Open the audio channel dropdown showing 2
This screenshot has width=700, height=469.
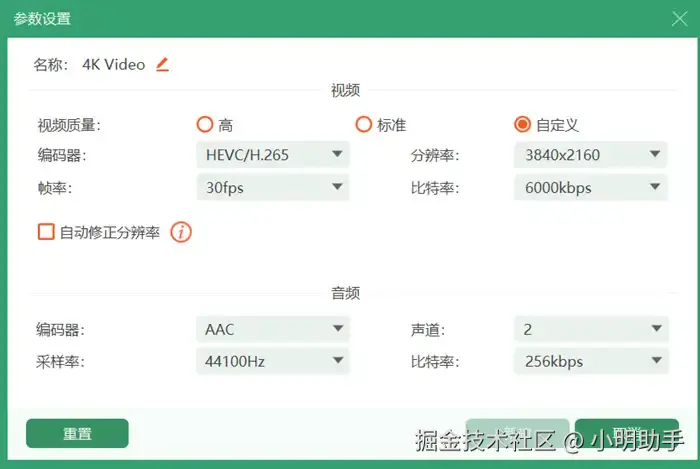pyautogui.click(x=591, y=329)
